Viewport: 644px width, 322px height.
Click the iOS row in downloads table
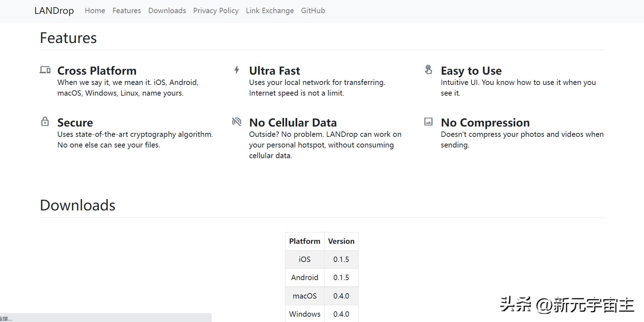(x=305, y=259)
